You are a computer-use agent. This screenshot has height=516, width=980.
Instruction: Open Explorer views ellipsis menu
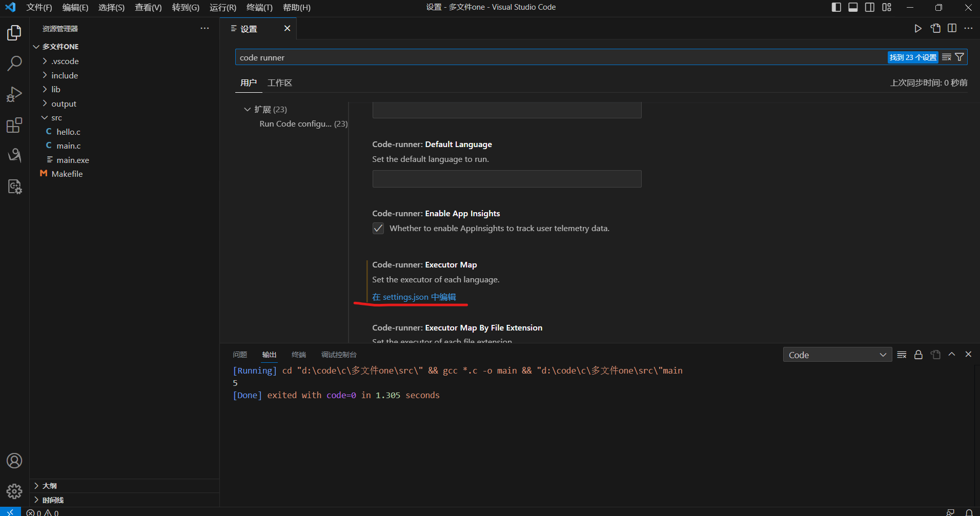tap(205, 29)
